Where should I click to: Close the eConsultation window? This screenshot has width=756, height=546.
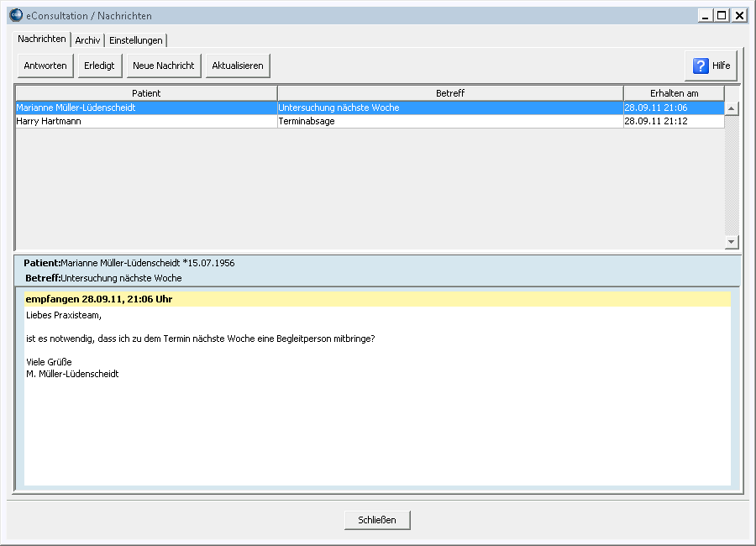coord(738,15)
